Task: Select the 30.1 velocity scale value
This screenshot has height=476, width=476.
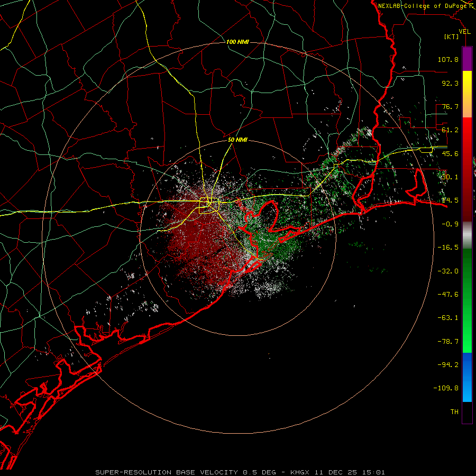Action: pos(450,177)
